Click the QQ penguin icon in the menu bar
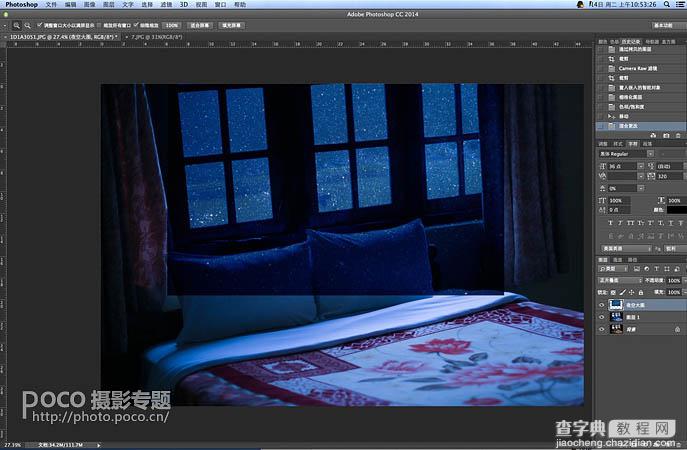The height and width of the screenshot is (450, 687). click(x=580, y=4)
